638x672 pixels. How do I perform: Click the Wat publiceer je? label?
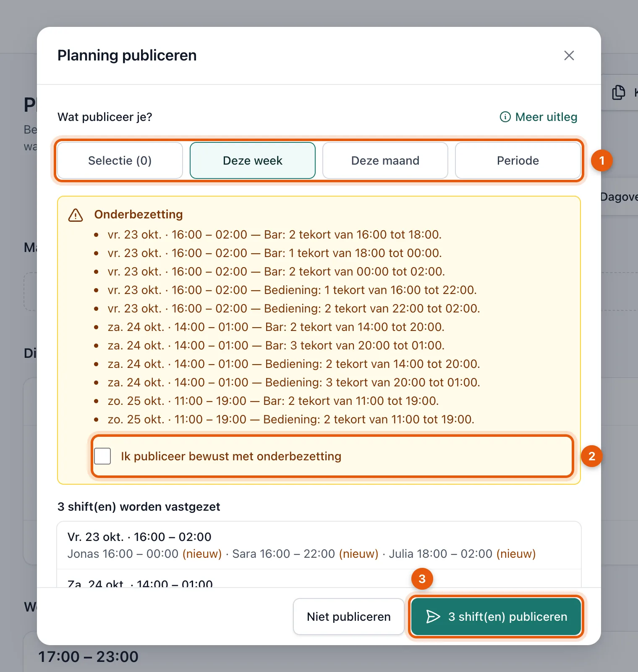(x=105, y=117)
